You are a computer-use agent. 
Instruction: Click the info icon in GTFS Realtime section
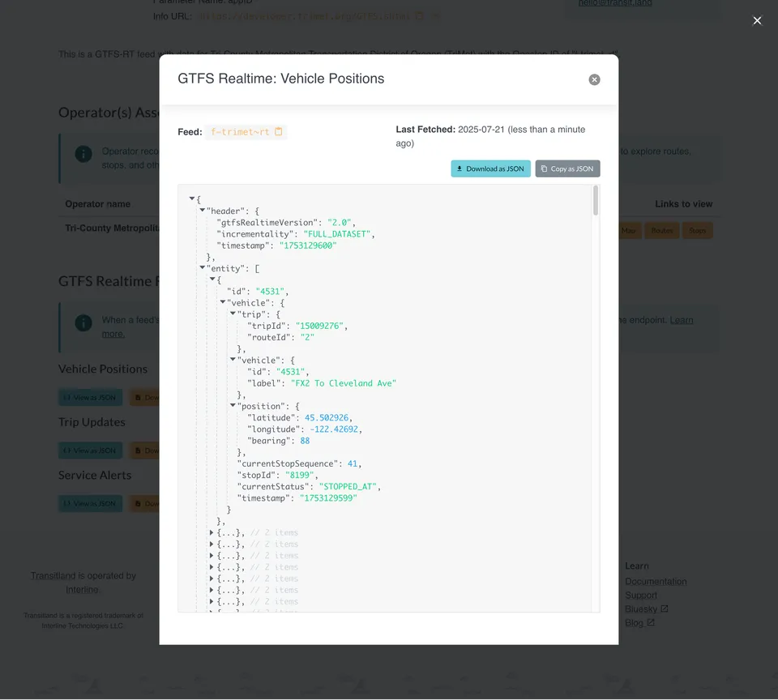click(83, 322)
